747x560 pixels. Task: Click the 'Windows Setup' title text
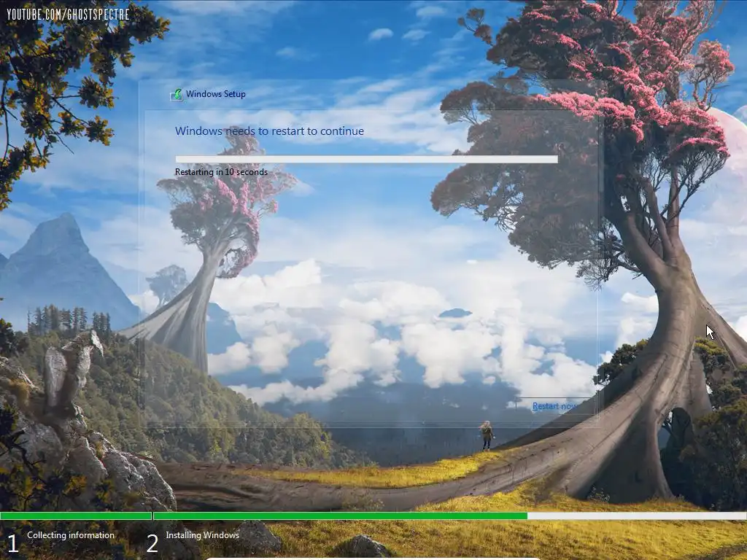click(216, 94)
